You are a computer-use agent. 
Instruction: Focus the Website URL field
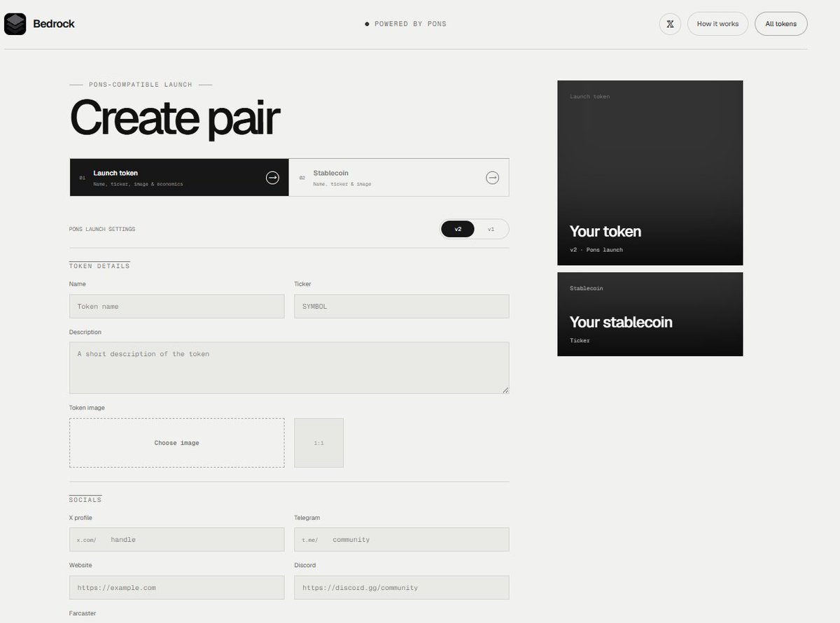pos(177,587)
